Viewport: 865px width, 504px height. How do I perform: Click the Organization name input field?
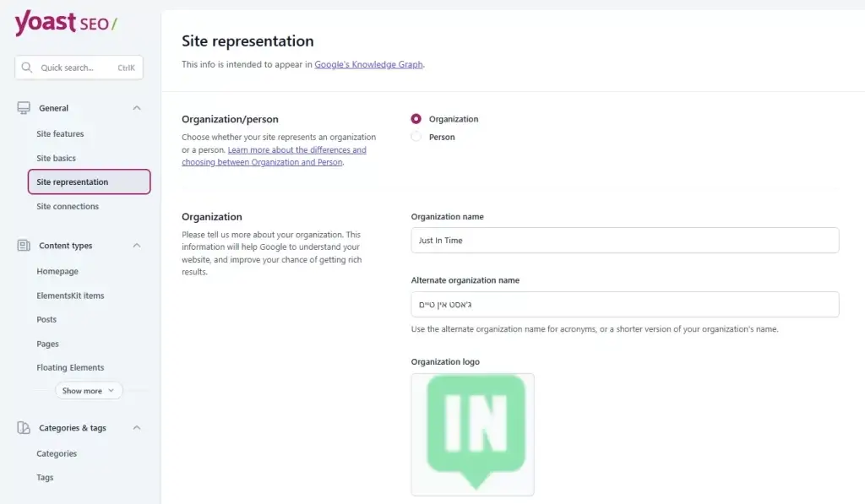pos(624,241)
